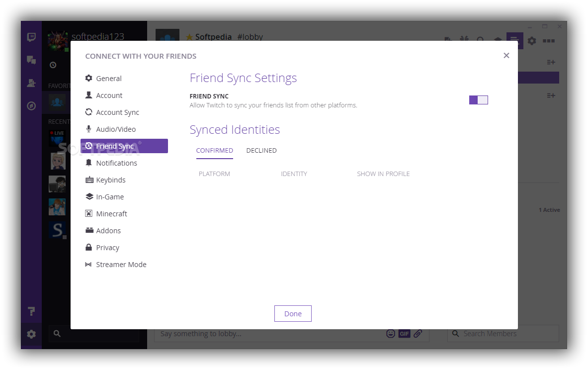Open Keybinds settings section

click(110, 180)
